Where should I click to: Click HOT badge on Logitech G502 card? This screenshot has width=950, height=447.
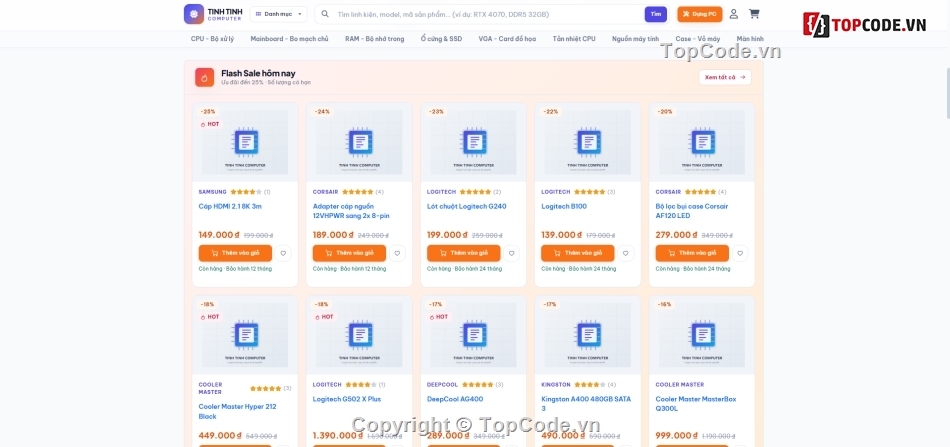pos(324,317)
